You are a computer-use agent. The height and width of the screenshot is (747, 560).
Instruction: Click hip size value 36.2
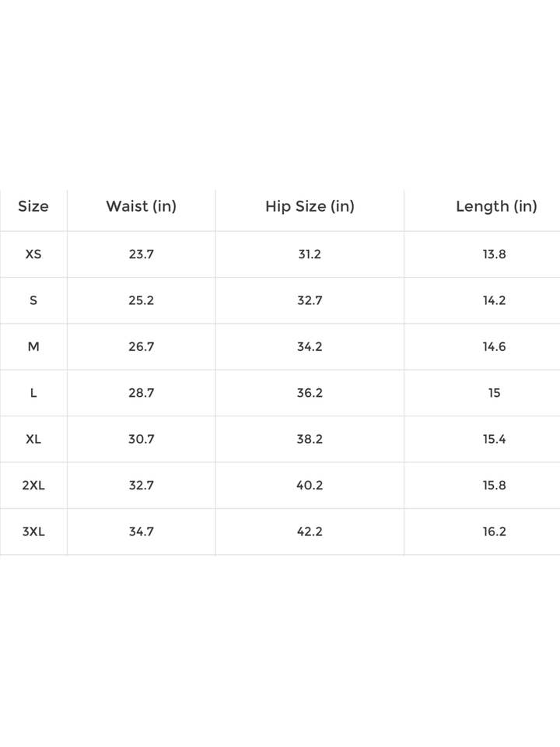click(310, 392)
